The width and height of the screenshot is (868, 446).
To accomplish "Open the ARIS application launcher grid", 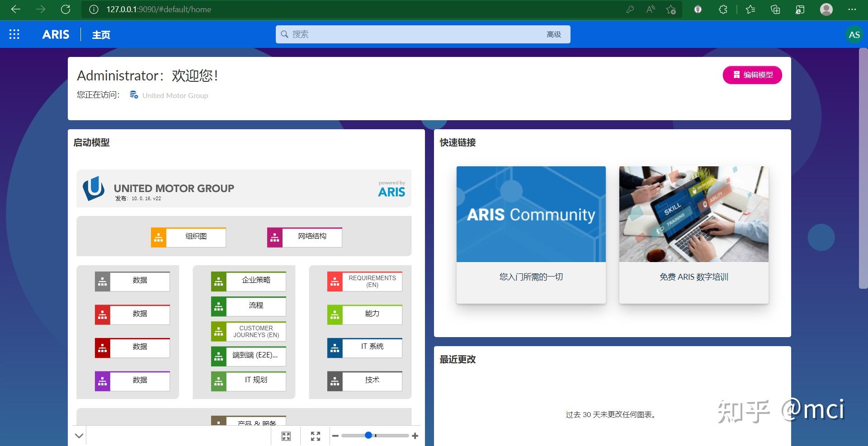I will point(14,34).
